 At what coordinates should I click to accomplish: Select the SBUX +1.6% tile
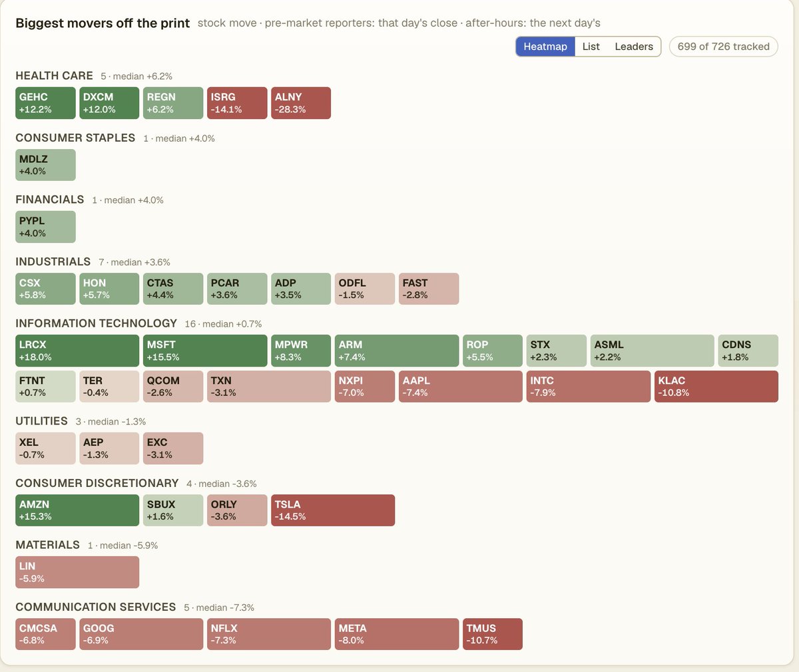click(x=173, y=510)
